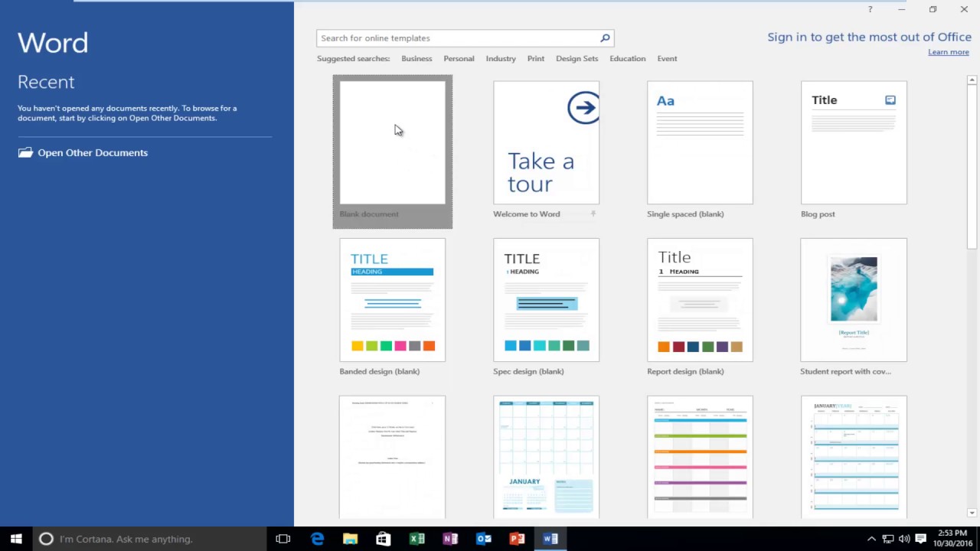This screenshot has width=980, height=551.
Task: Click Open Other Documents
Action: tap(93, 152)
